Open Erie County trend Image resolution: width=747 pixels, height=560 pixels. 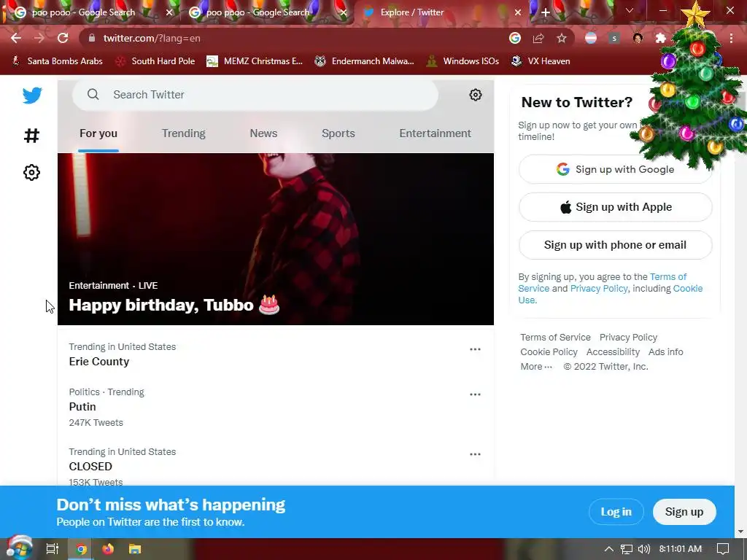99,362
